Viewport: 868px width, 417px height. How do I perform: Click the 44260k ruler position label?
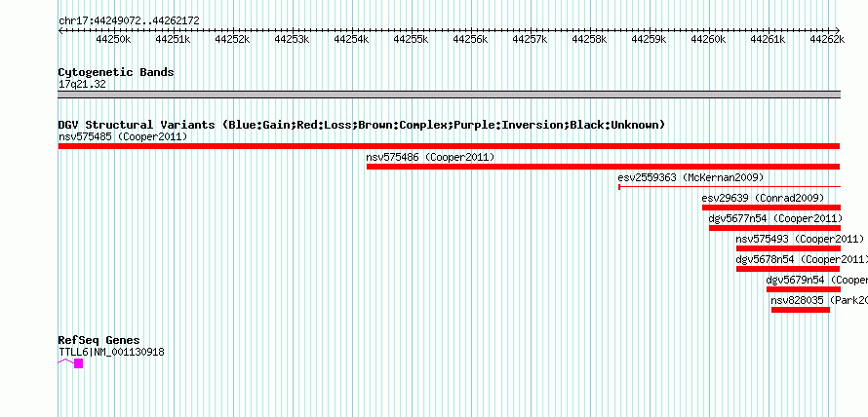(708, 40)
